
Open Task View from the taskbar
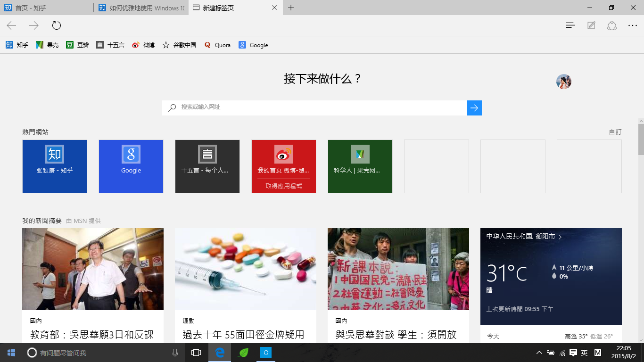[196, 353]
